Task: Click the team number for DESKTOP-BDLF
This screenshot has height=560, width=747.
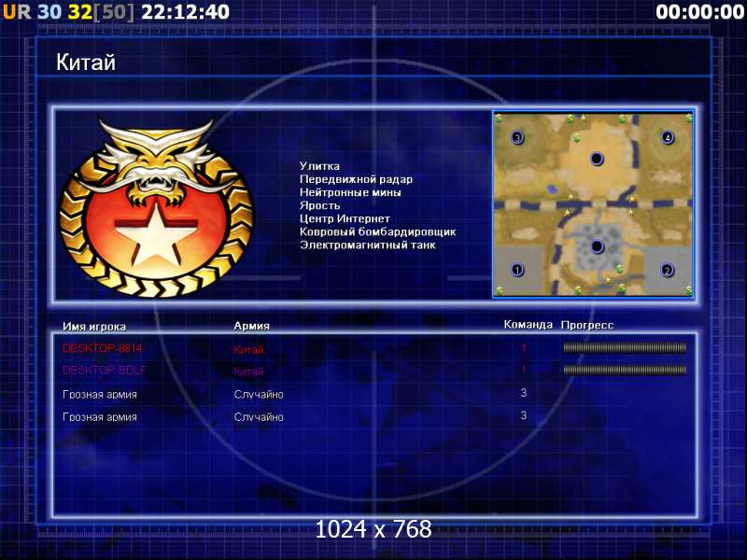Action: [524, 370]
